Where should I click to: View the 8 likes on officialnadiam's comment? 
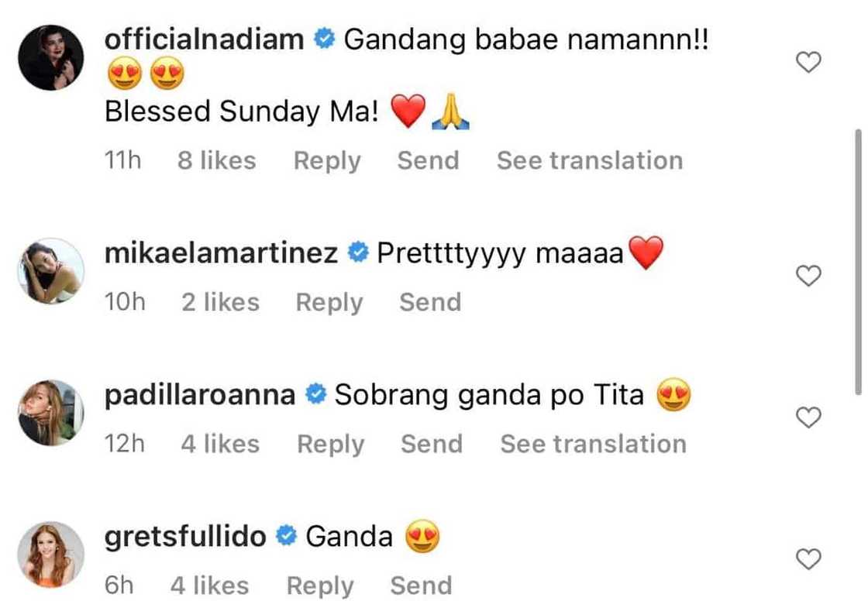pos(216,161)
